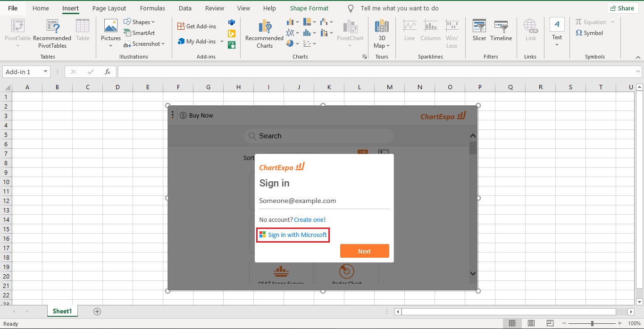
Task: Expand the formula bar
Action: click(638, 72)
